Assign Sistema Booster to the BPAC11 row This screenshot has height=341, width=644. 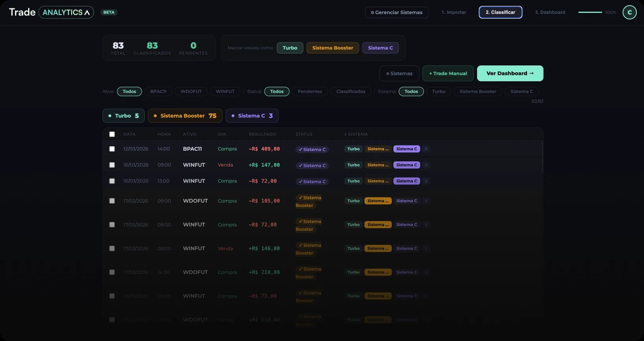(378, 149)
